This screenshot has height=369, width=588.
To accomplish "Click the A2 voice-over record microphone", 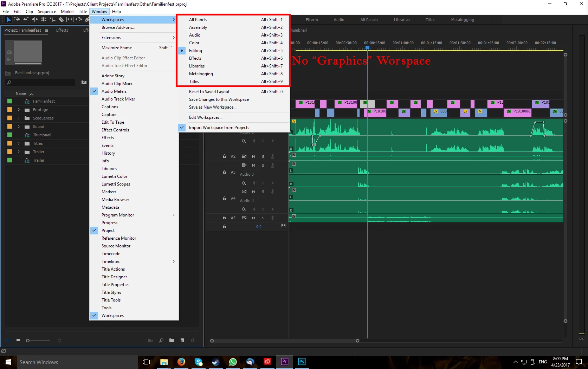I will tap(272, 156).
